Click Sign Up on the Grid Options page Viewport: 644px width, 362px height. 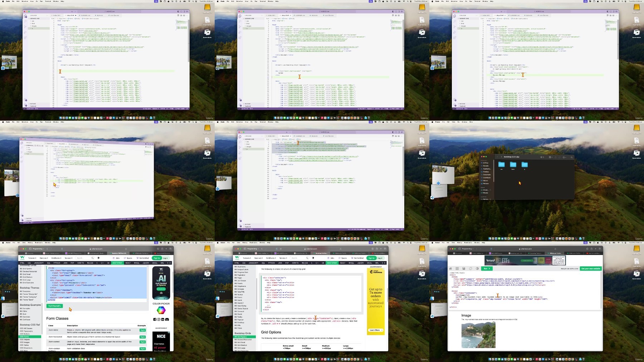point(371,258)
